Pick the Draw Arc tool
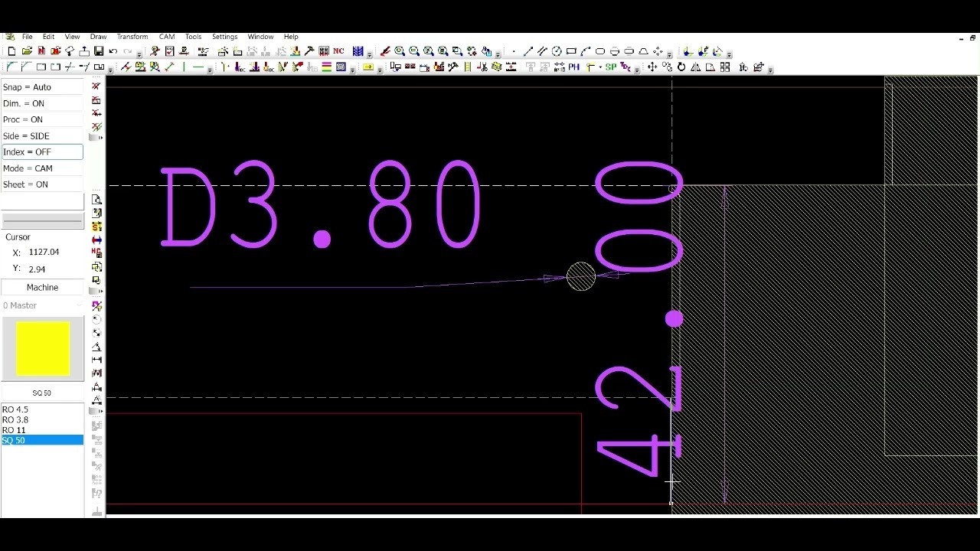 point(586,51)
